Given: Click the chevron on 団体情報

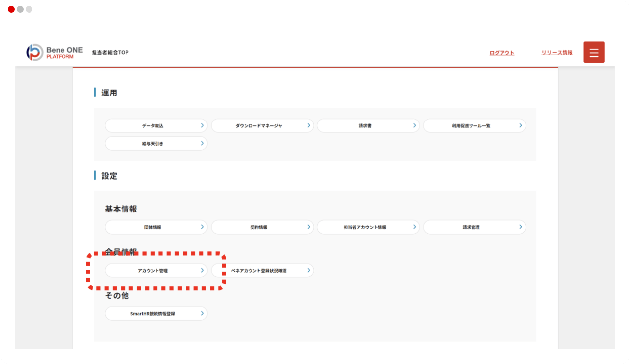Looking at the screenshot, I should (x=202, y=227).
